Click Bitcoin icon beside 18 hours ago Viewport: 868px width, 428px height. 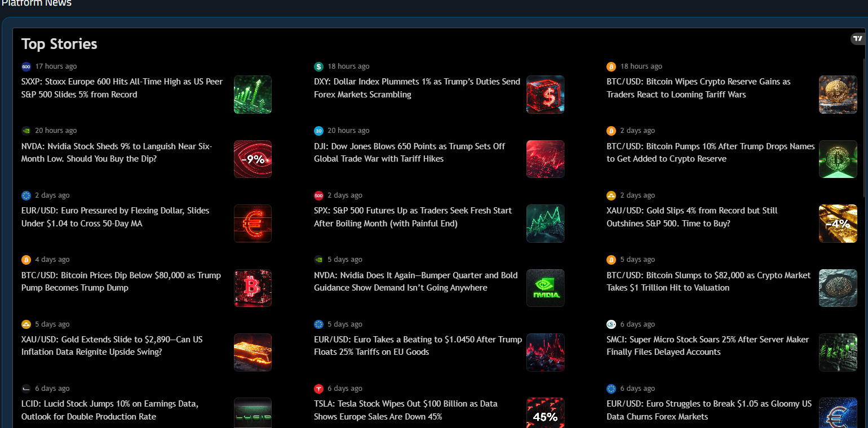click(x=611, y=66)
